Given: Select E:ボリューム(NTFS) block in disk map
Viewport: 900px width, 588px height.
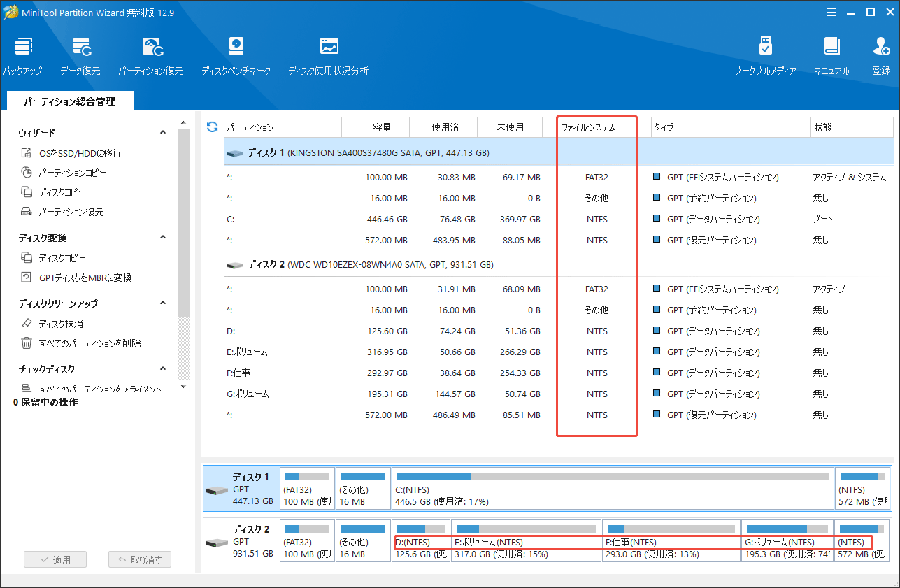Looking at the screenshot, I should click(526, 540).
